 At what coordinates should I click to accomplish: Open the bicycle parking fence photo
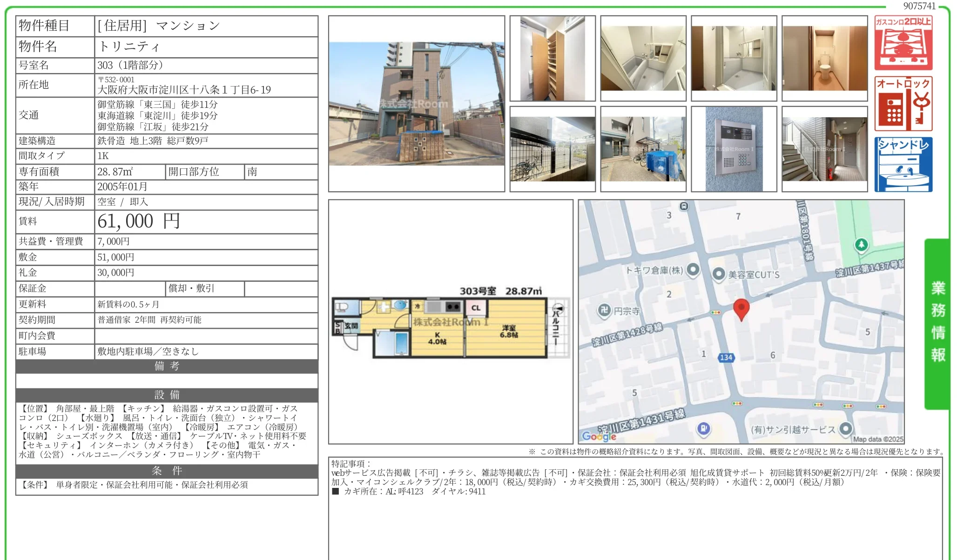click(x=552, y=149)
